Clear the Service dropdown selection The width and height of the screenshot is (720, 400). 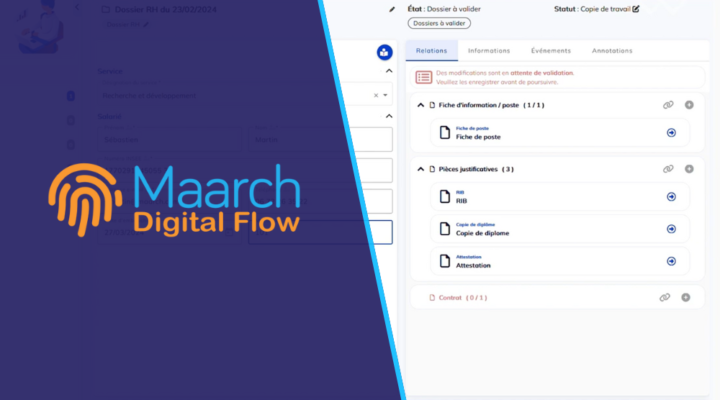(376, 96)
